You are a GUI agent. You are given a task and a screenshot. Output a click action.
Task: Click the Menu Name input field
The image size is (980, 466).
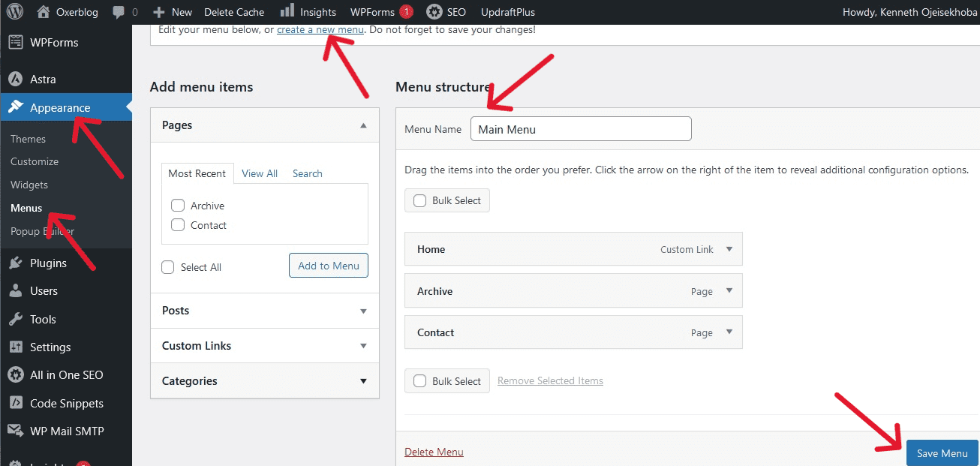[581, 129]
